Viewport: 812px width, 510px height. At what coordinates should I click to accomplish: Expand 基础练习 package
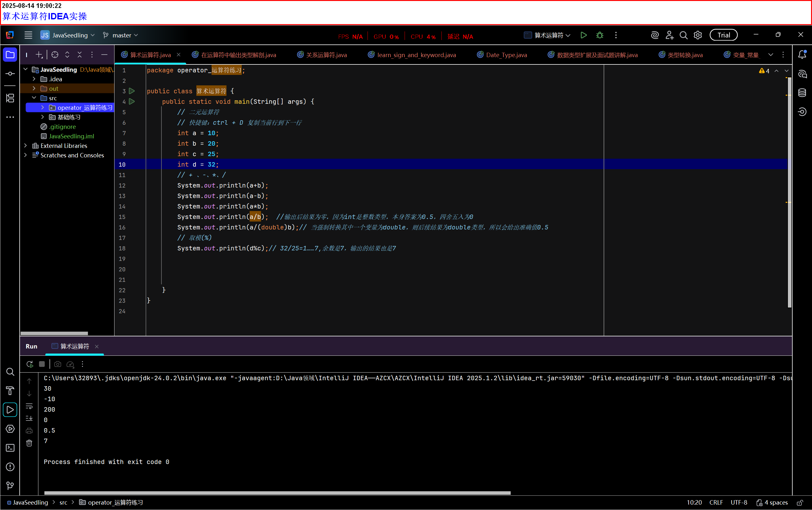43,117
